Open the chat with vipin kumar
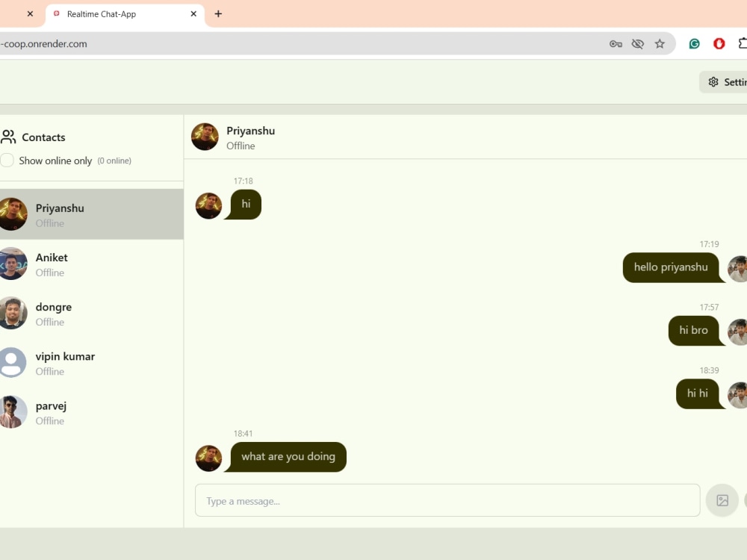This screenshot has width=747, height=560. [x=91, y=363]
